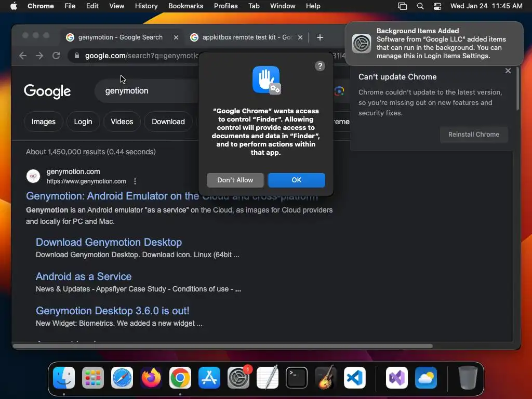This screenshot has width=532, height=399.
Task: Click Don't Allow in the permission dialog
Action: pyautogui.click(x=235, y=180)
